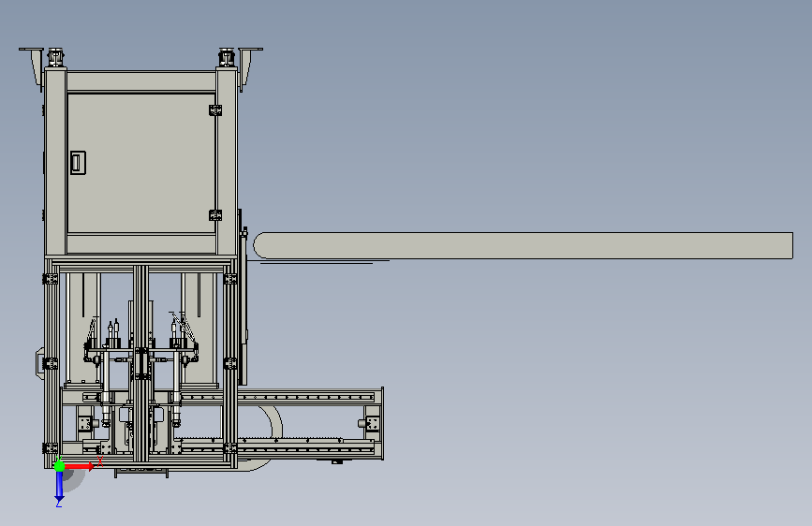Select the large cabinet door panel

141,164
